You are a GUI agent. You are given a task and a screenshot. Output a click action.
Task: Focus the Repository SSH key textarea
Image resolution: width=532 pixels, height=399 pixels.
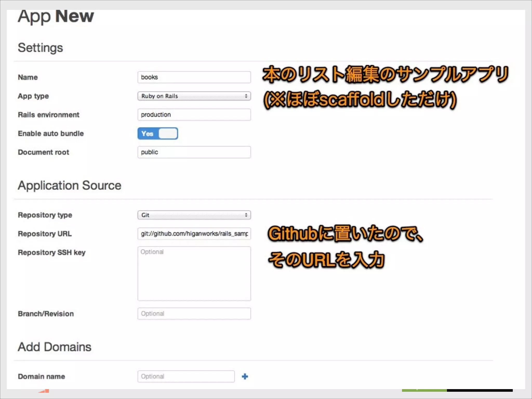pos(194,274)
